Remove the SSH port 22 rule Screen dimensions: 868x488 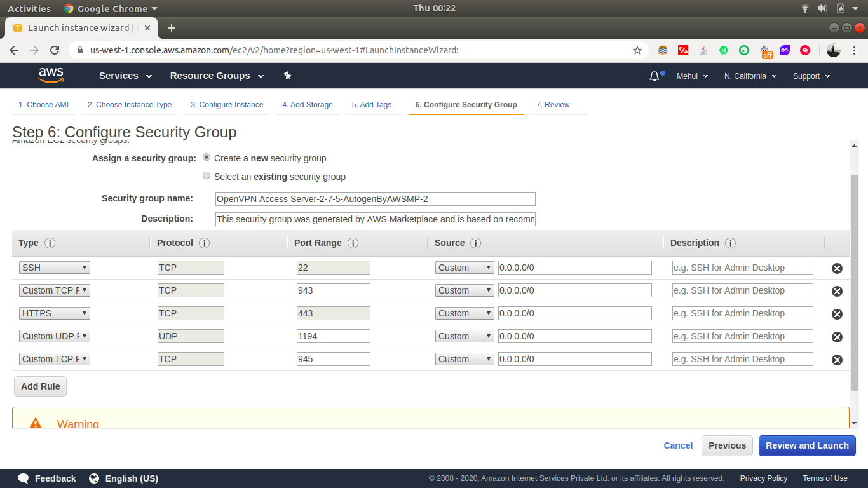pos(837,268)
